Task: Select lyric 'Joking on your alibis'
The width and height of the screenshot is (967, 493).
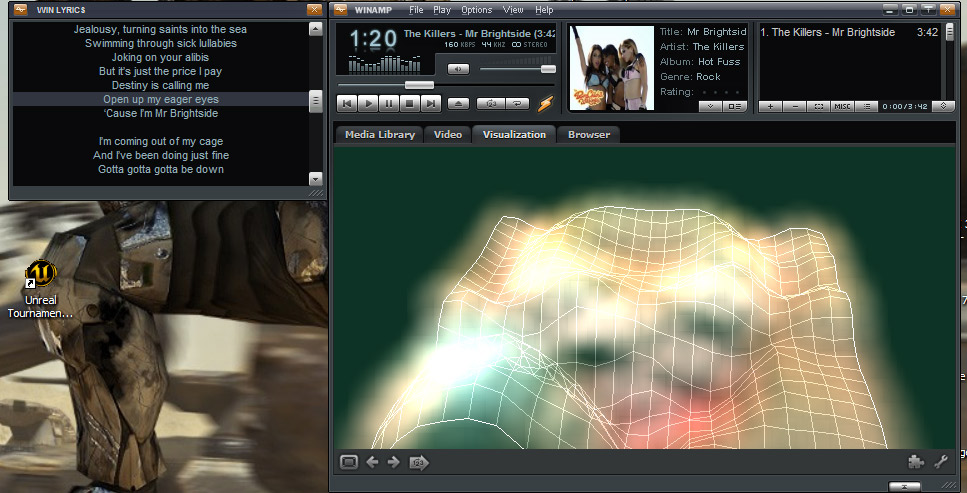Action: [161, 57]
